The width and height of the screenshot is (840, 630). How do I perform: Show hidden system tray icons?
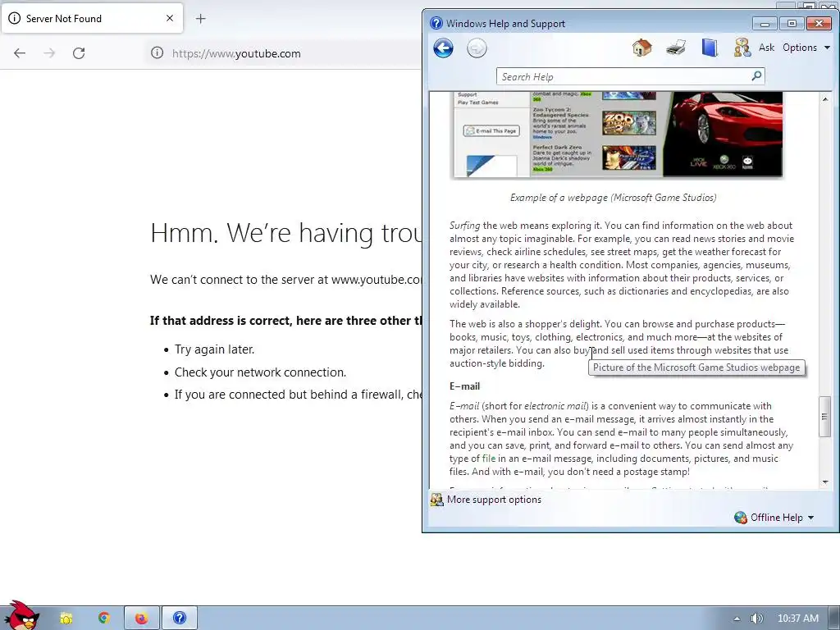(737, 619)
